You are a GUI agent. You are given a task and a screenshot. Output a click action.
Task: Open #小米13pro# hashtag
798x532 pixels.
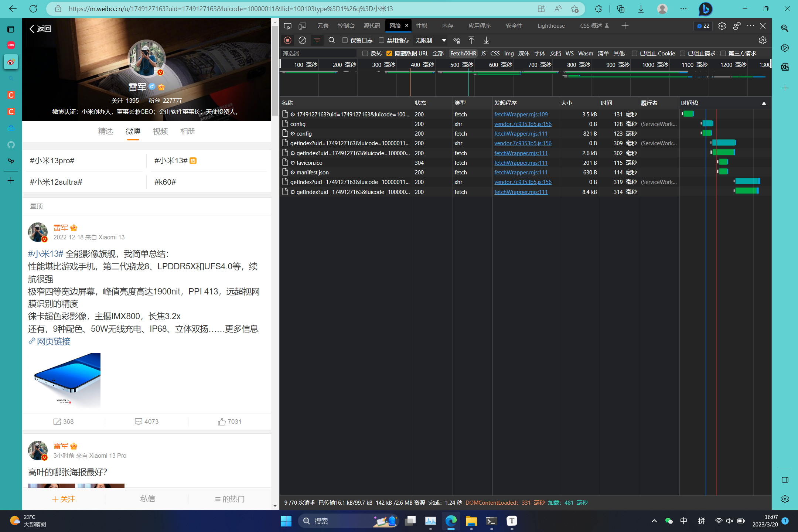click(52, 161)
